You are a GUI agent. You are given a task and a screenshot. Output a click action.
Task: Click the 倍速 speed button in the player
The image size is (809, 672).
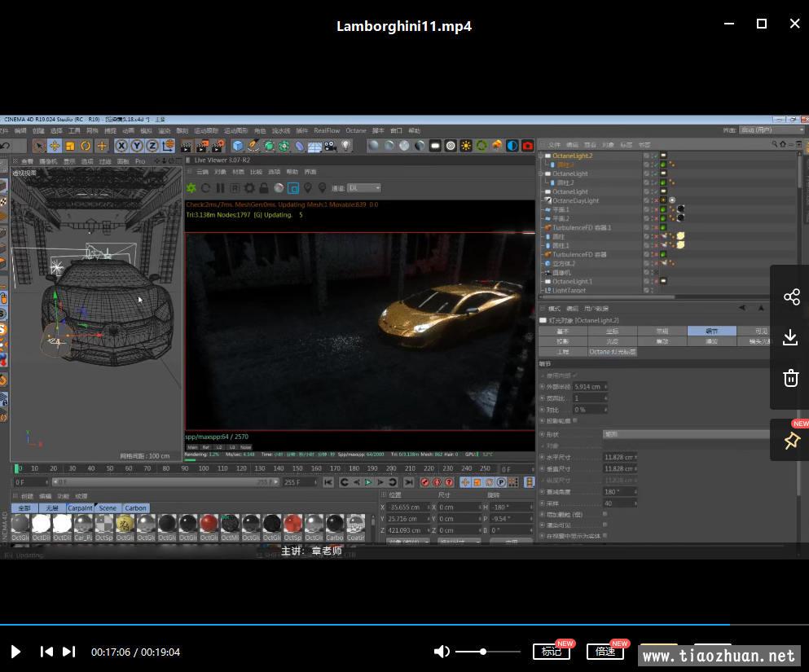(605, 652)
